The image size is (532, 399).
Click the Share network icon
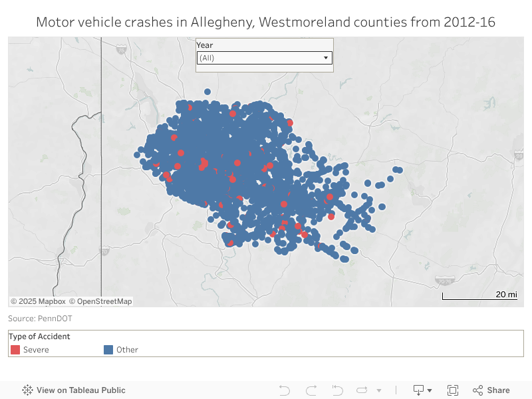coord(477,390)
